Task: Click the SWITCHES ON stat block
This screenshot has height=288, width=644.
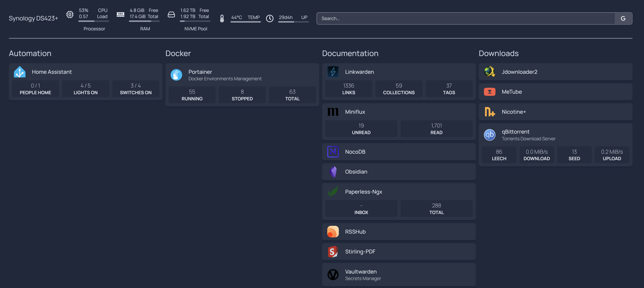Action: point(136,89)
